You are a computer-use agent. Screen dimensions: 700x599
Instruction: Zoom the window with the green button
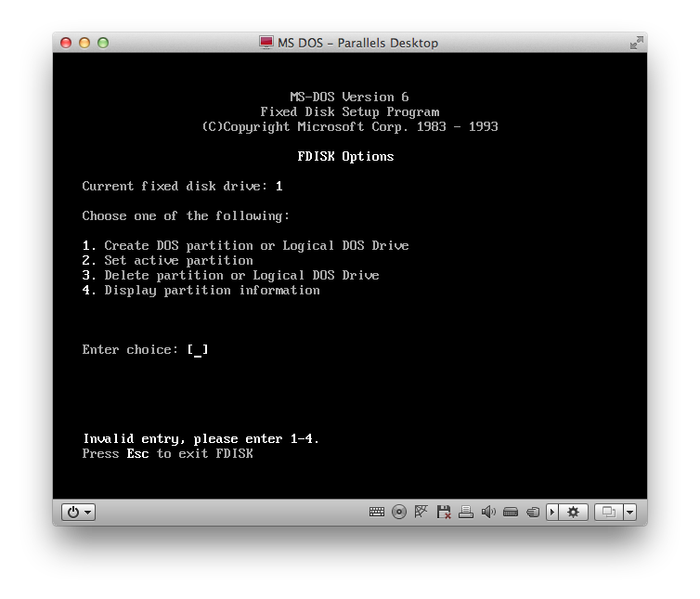click(103, 43)
